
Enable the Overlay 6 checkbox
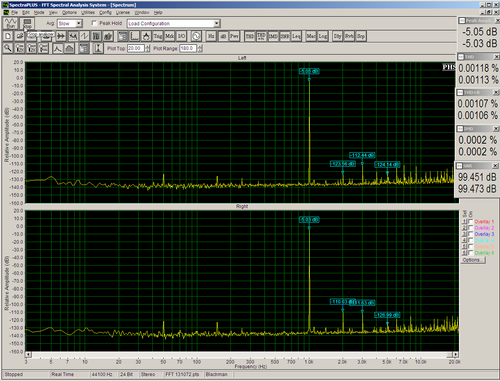click(x=471, y=253)
